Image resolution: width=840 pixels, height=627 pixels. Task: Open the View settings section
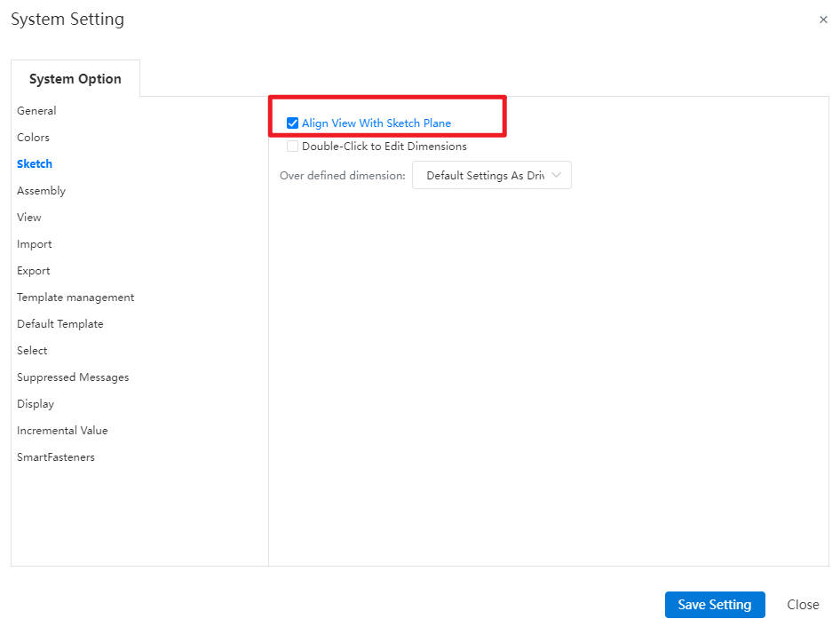pyautogui.click(x=29, y=218)
